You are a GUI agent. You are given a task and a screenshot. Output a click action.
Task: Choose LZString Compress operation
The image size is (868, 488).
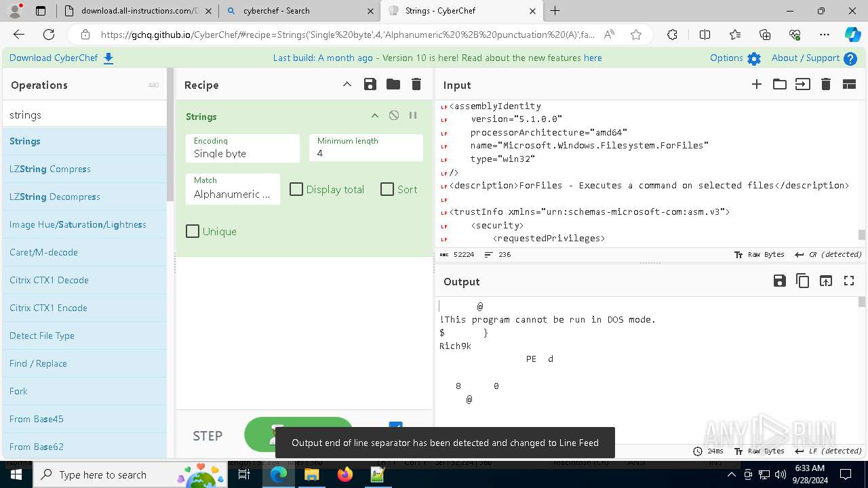click(x=85, y=169)
